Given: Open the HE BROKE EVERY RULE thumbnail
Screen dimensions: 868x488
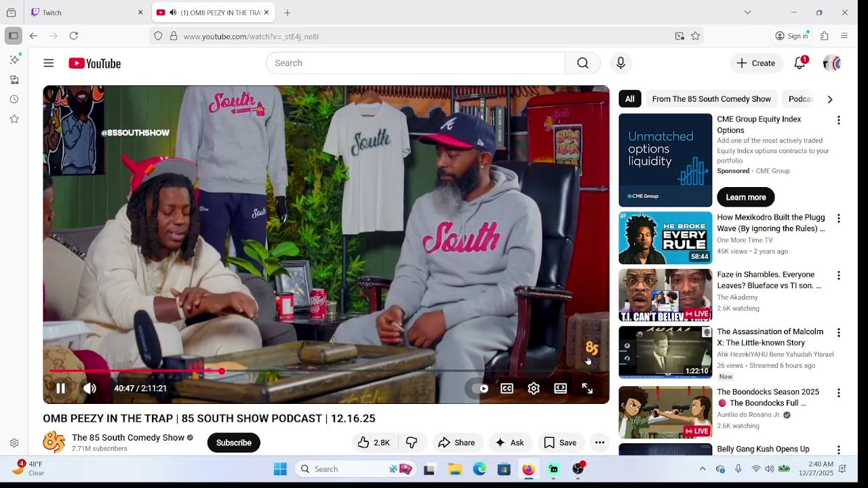Looking at the screenshot, I should (x=665, y=238).
